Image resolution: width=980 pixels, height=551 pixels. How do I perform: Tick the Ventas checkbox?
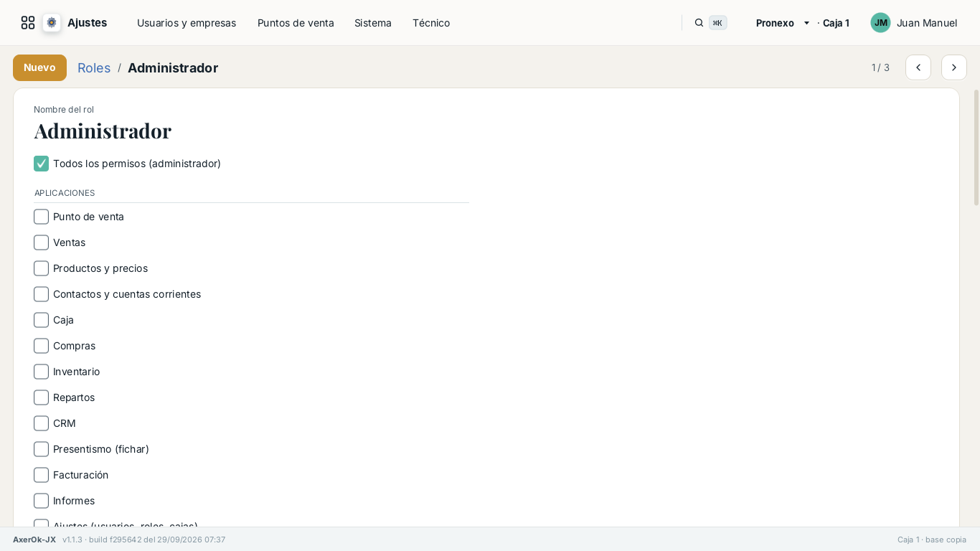[41, 242]
